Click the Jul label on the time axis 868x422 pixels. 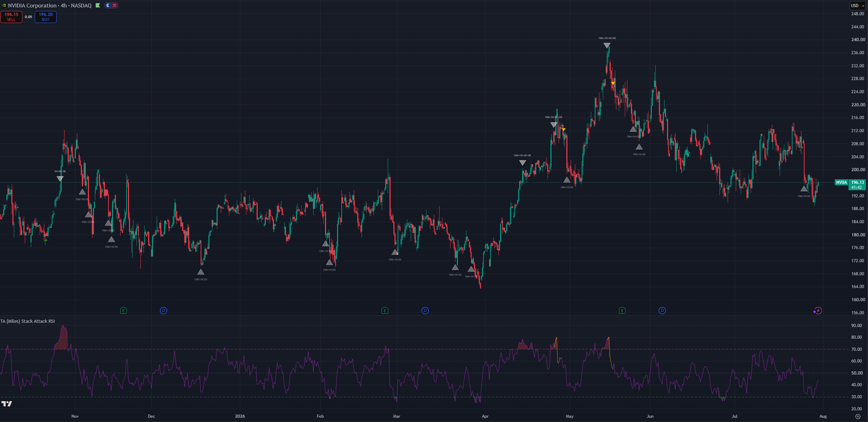pos(734,416)
